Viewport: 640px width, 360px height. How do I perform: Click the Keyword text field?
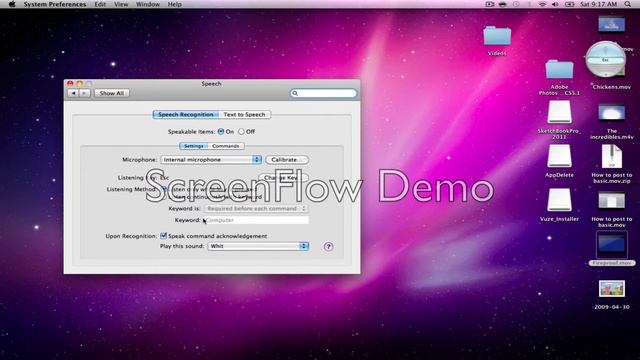tap(256, 220)
